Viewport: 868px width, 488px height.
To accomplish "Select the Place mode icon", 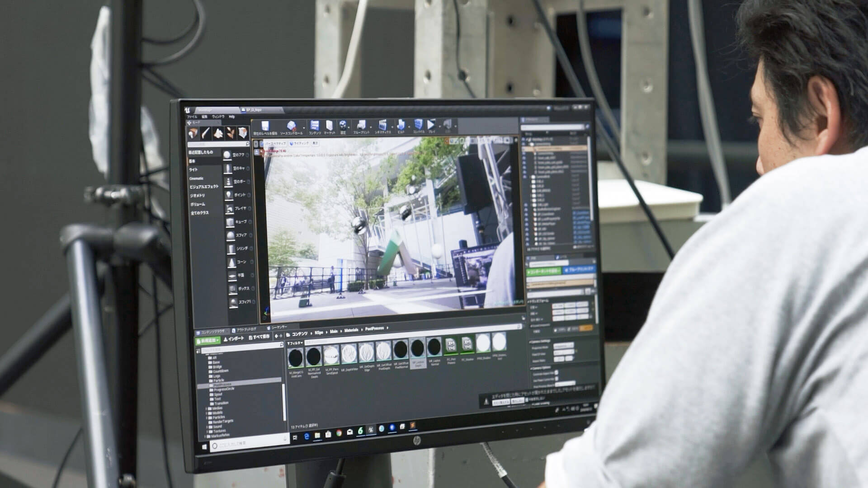I will tap(193, 133).
